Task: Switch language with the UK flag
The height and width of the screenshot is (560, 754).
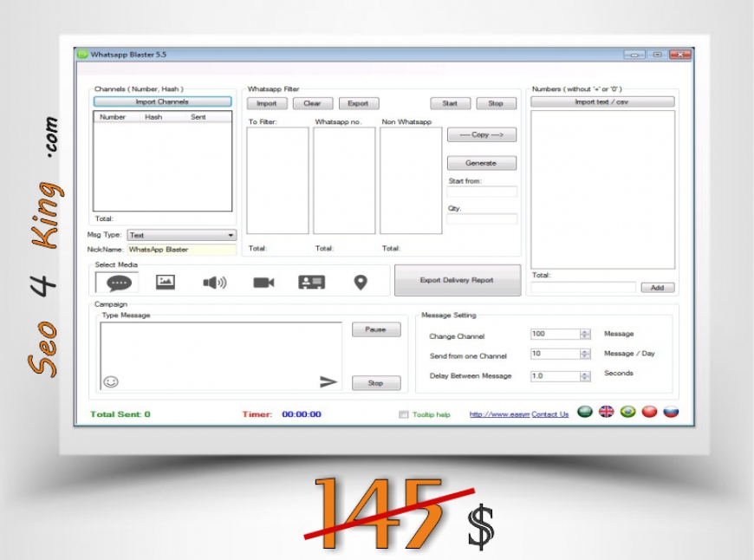Action: coord(607,412)
